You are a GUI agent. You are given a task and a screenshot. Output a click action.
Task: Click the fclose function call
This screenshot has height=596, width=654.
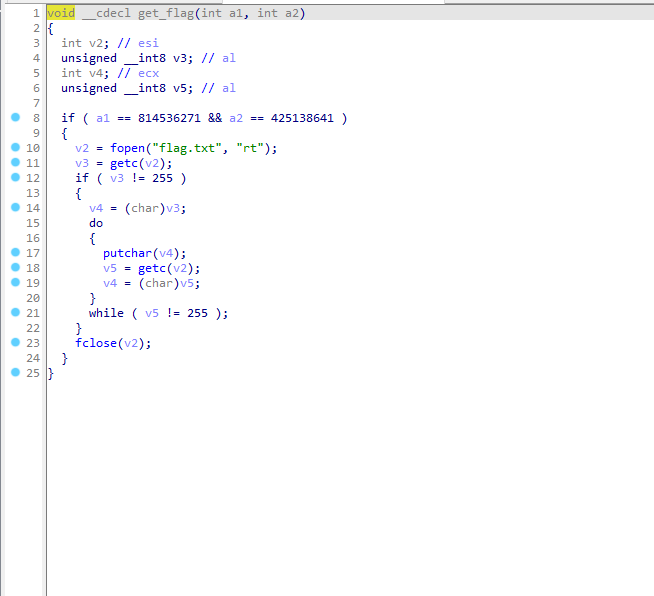(x=95, y=343)
